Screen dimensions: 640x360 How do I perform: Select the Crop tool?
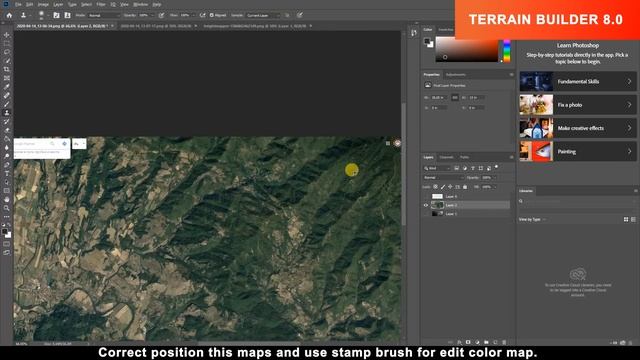[x=7, y=69]
